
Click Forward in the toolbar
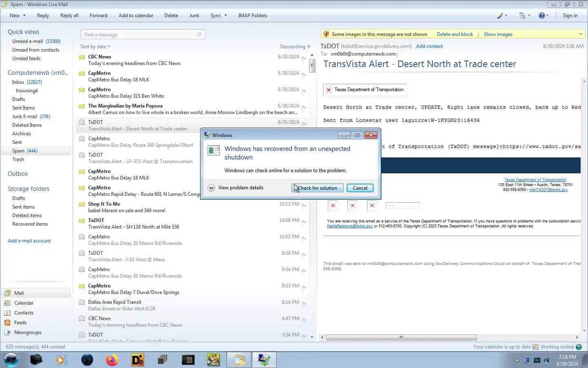(98, 16)
